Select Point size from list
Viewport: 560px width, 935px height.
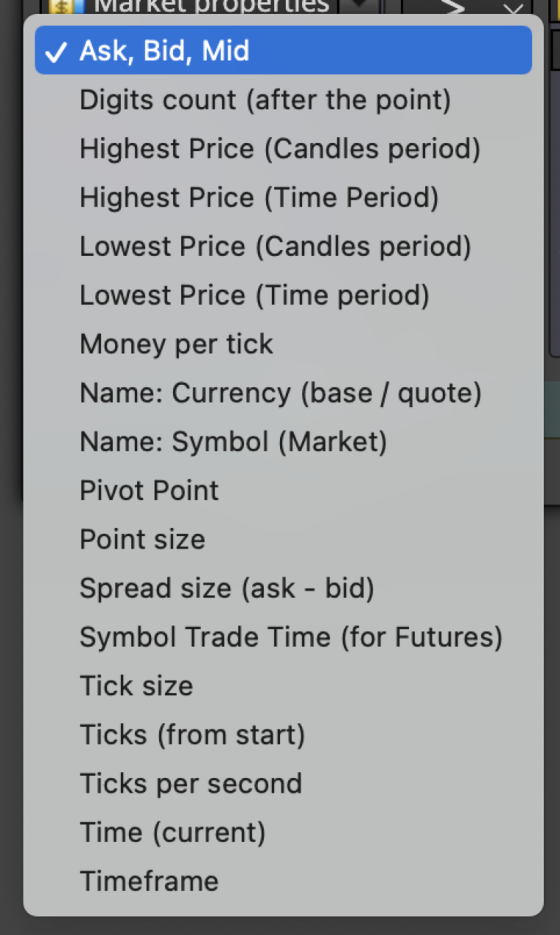283,539
